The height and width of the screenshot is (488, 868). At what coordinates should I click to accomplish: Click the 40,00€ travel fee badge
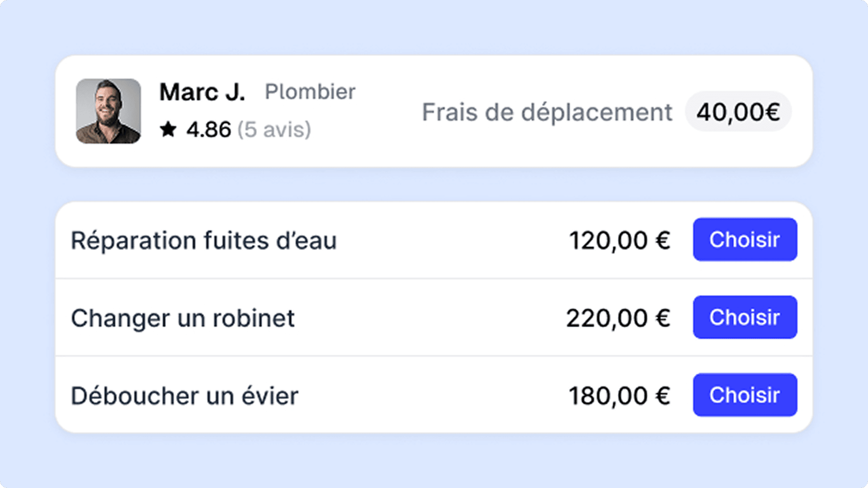point(738,111)
